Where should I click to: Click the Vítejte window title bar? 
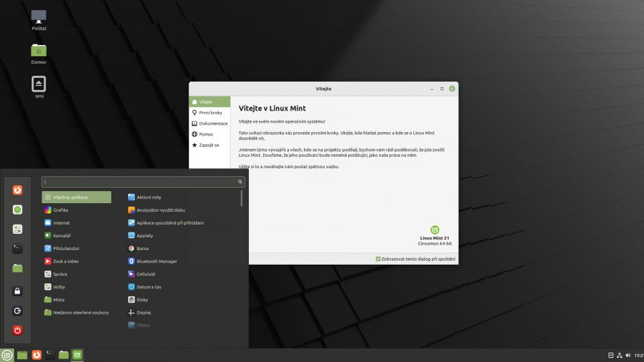(323, 88)
